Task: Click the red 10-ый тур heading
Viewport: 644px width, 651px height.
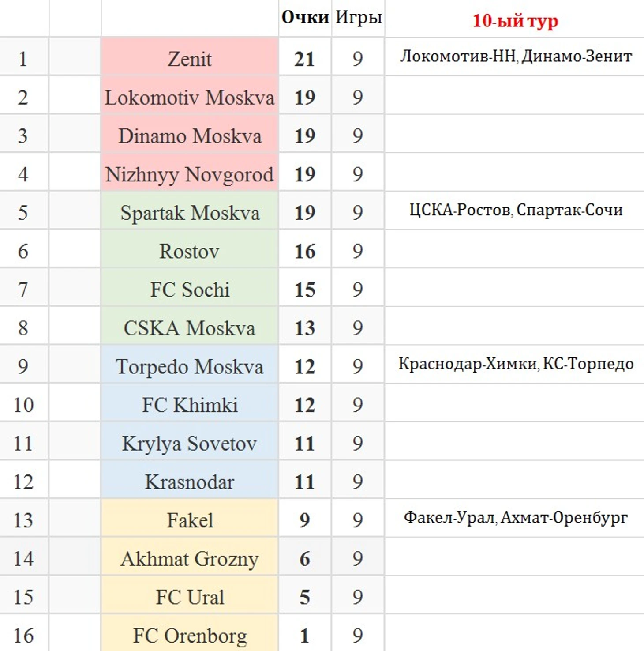Action: click(x=515, y=20)
